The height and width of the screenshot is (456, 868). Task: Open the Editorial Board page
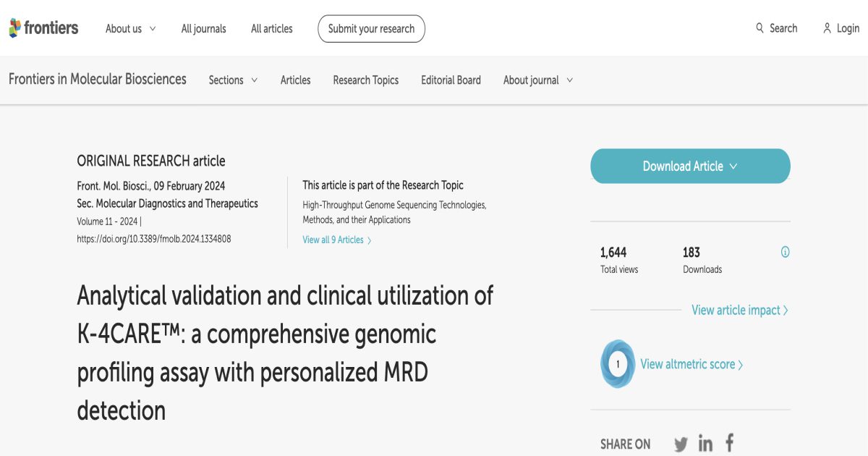[x=451, y=80]
